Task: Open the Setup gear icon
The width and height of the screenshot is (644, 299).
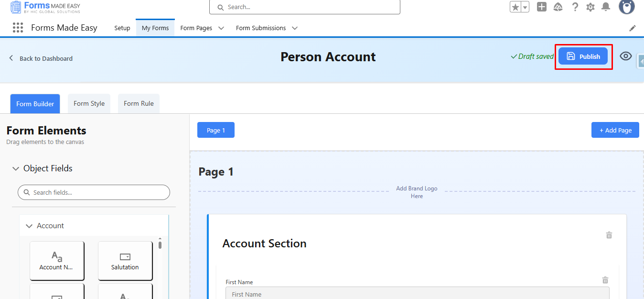Action: click(590, 7)
